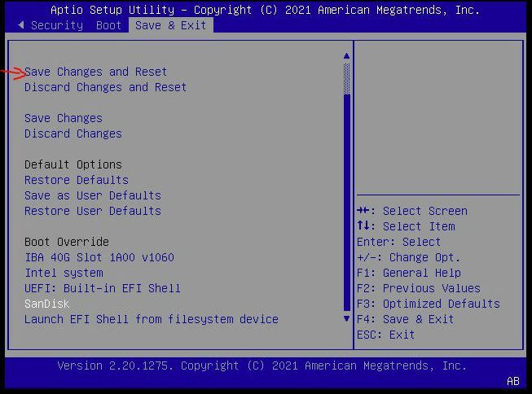Image resolution: width=532 pixels, height=394 pixels.
Task: Click scrollbar up arrow
Action: point(346,56)
